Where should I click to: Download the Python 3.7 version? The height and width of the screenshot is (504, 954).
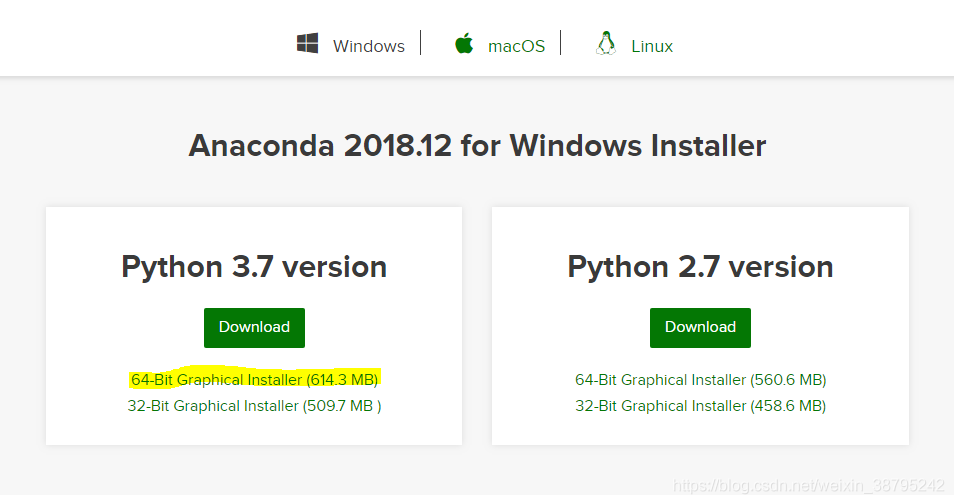point(254,328)
